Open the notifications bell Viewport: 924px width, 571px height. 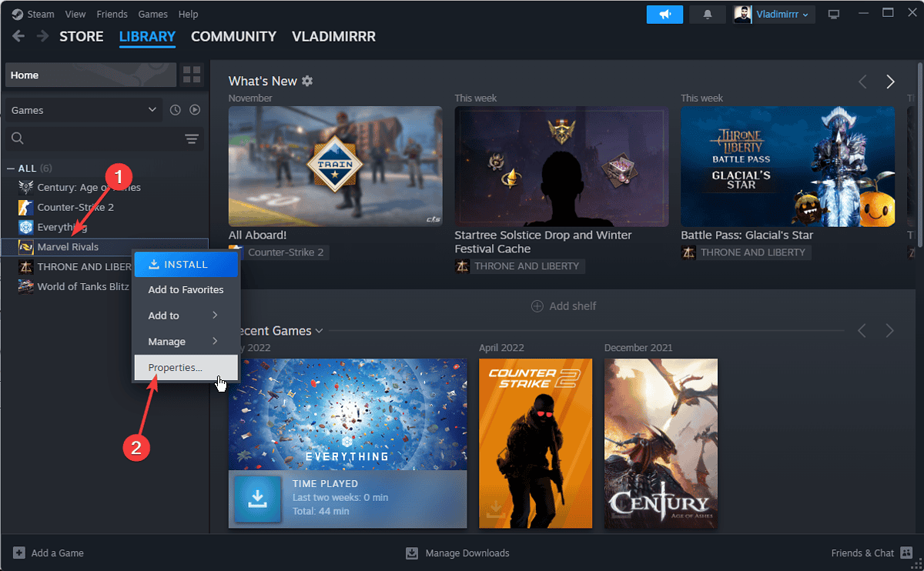coord(708,14)
